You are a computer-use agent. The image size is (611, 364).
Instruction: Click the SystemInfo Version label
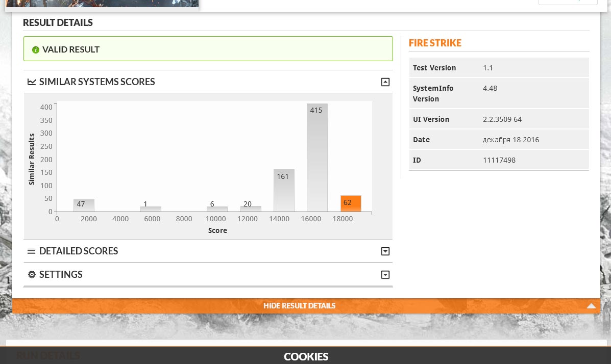[x=433, y=93]
